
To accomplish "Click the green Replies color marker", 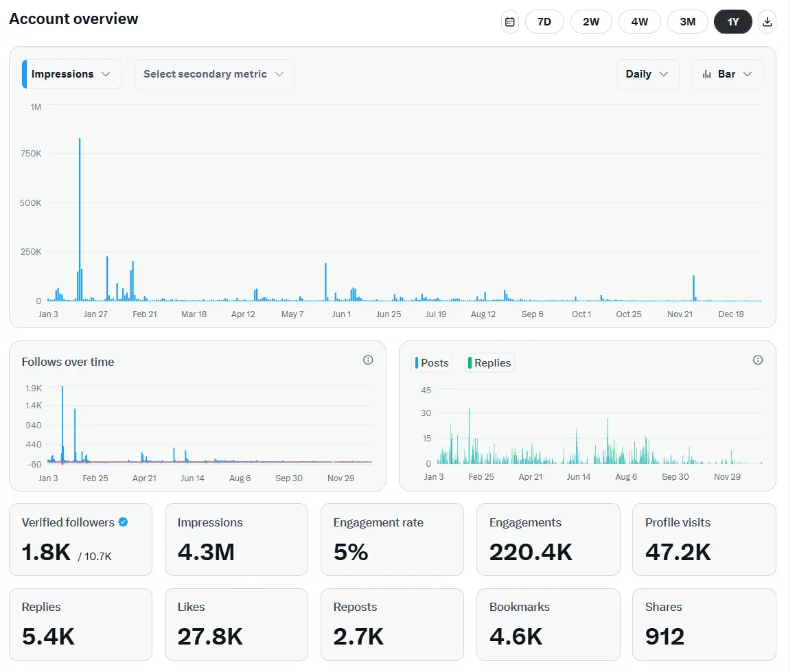I will pyautogui.click(x=470, y=363).
